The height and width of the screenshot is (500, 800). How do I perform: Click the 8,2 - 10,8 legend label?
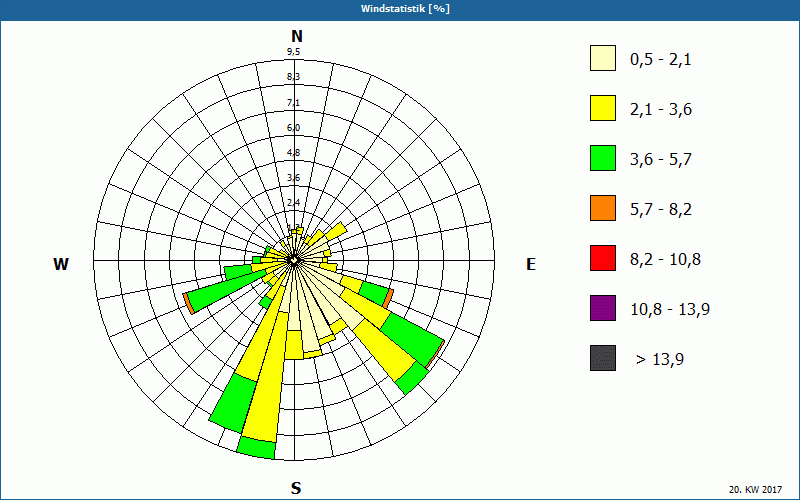[665, 260]
